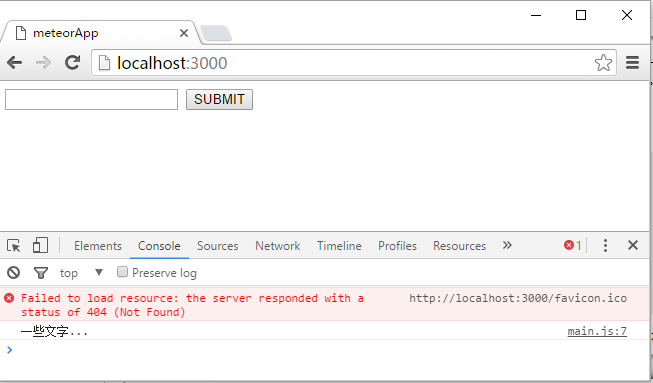Screen dimensions: 653x383
Task: Click the SUBMIT button
Action: [x=219, y=99]
